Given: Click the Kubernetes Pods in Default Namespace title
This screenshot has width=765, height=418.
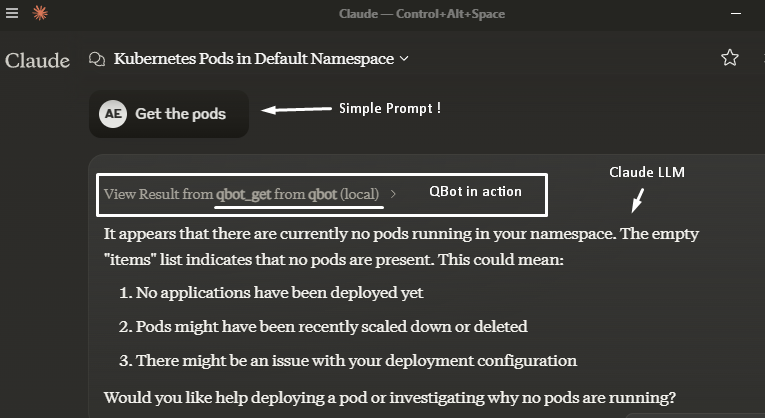Looking at the screenshot, I should [x=253, y=59].
